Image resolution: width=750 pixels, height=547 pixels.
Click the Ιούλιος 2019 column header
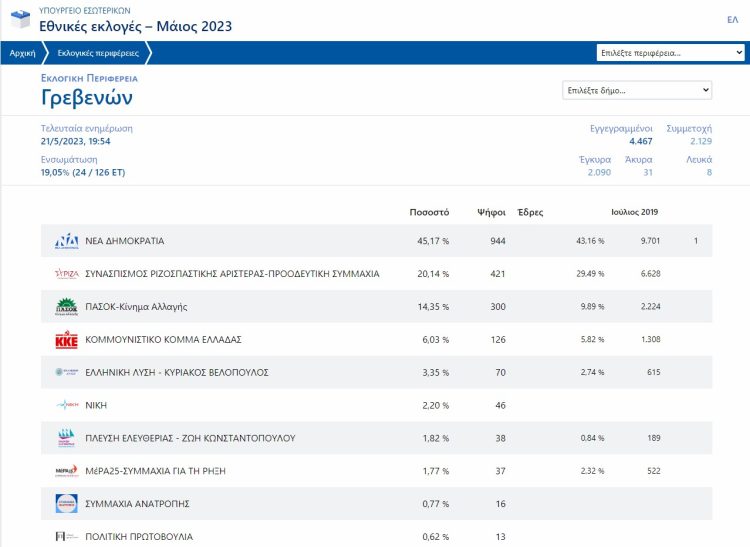634,212
